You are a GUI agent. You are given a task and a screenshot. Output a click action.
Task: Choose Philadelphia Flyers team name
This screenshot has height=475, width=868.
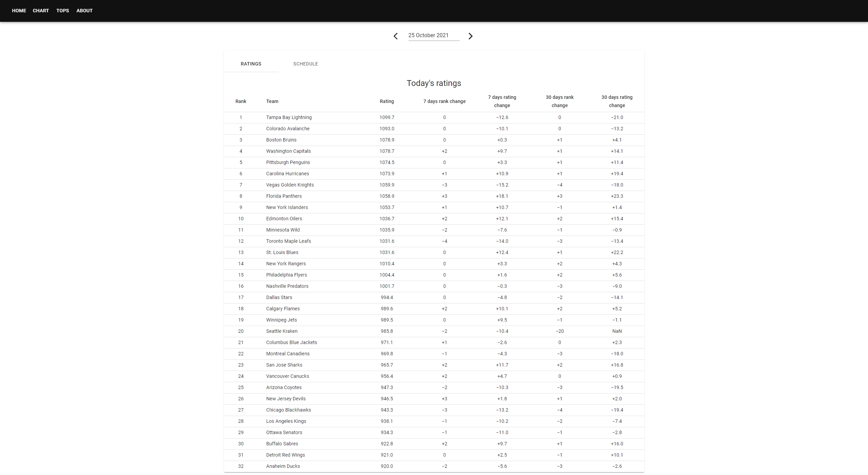pyautogui.click(x=286, y=275)
